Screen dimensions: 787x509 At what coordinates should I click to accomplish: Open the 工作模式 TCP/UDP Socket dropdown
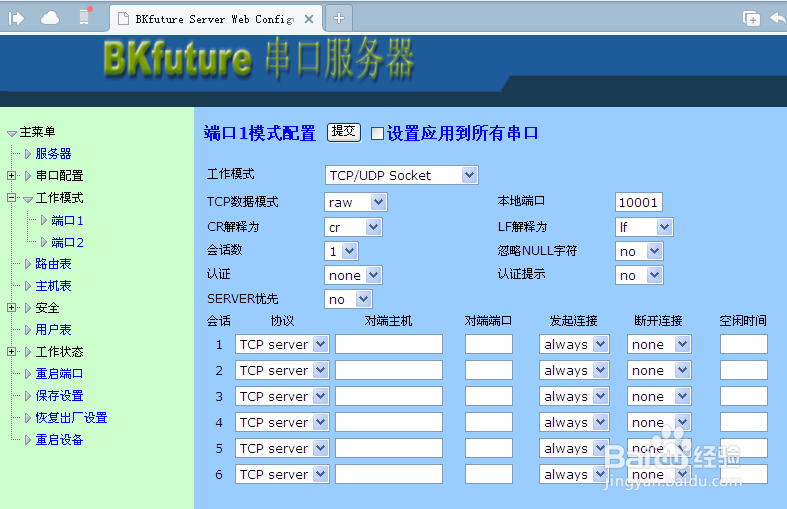(x=402, y=175)
